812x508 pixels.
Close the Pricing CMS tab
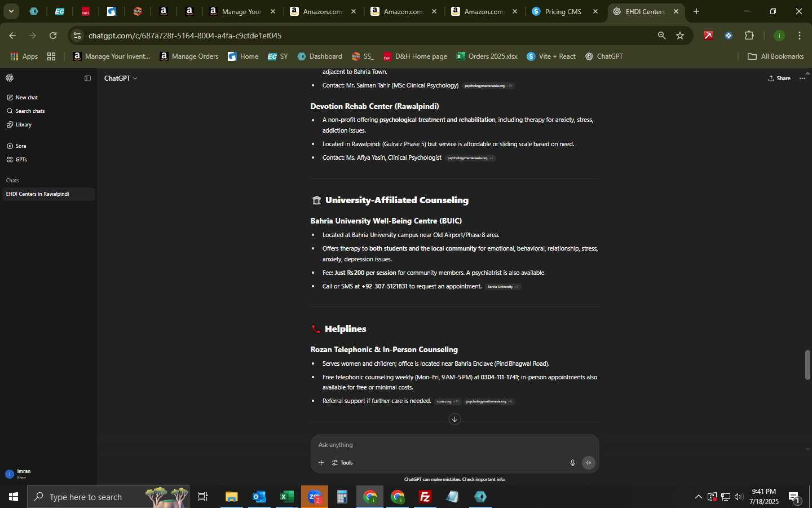pos(595,11)
